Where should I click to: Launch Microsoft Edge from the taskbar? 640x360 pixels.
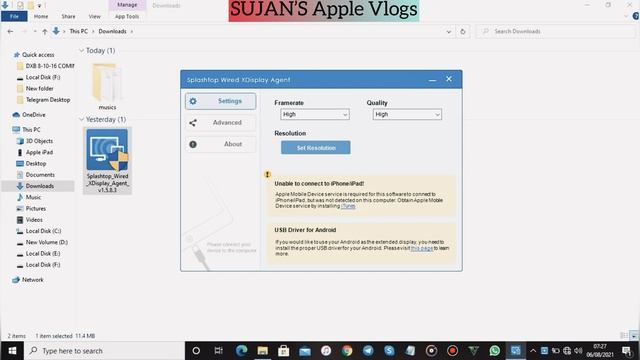click(241, 351)
